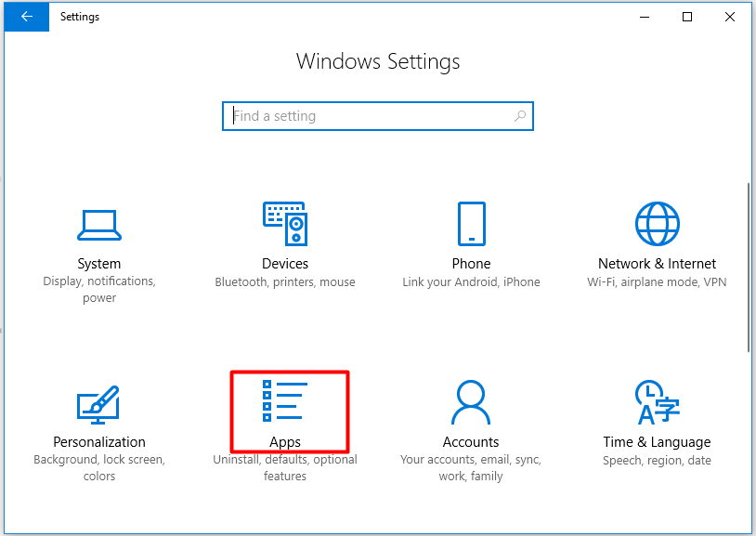
Task: Click the Devices label text
Action: [284, 264]
